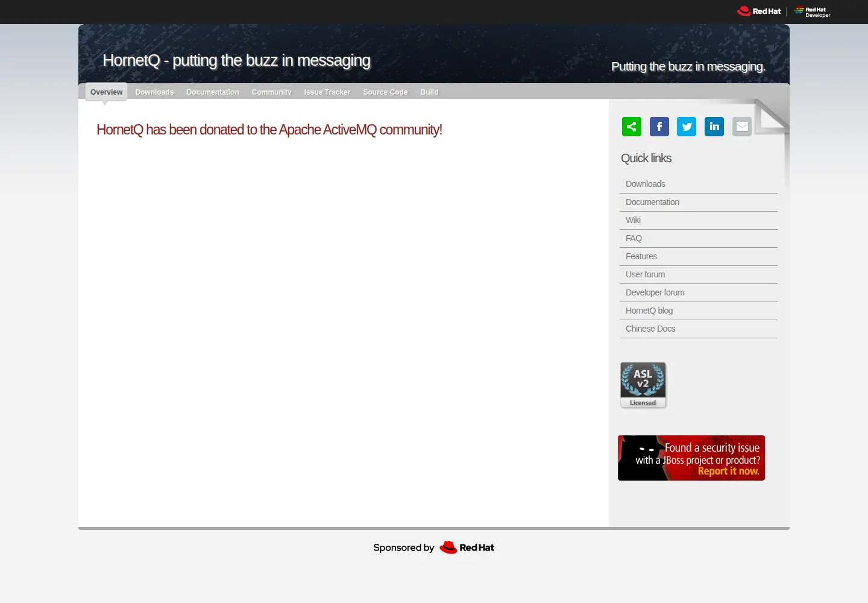Share the page via email envelope icon
This screenshot has height=603, width=868.
click(x=742, y=127)
